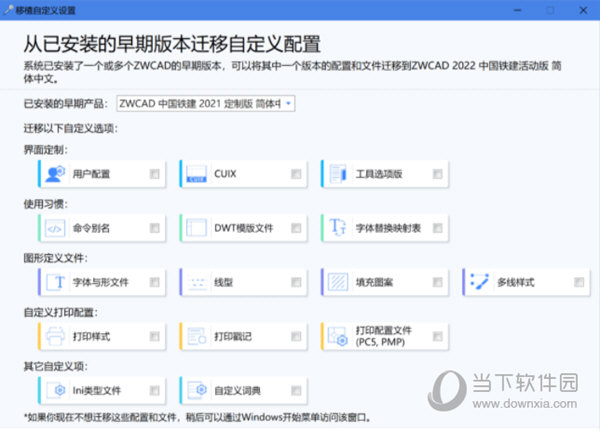
Task: Click the DWT模板文件 label
Action: point(244,228)
